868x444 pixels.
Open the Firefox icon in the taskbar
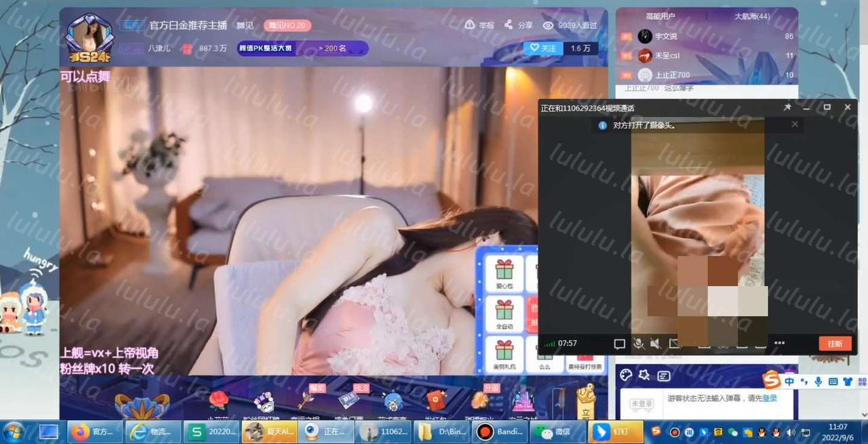click(x=81, y=431)
